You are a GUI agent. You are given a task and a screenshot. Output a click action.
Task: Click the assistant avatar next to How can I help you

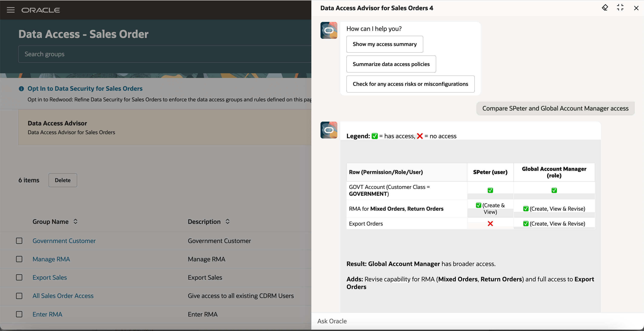pyautogui.click(x=329, y=30)
